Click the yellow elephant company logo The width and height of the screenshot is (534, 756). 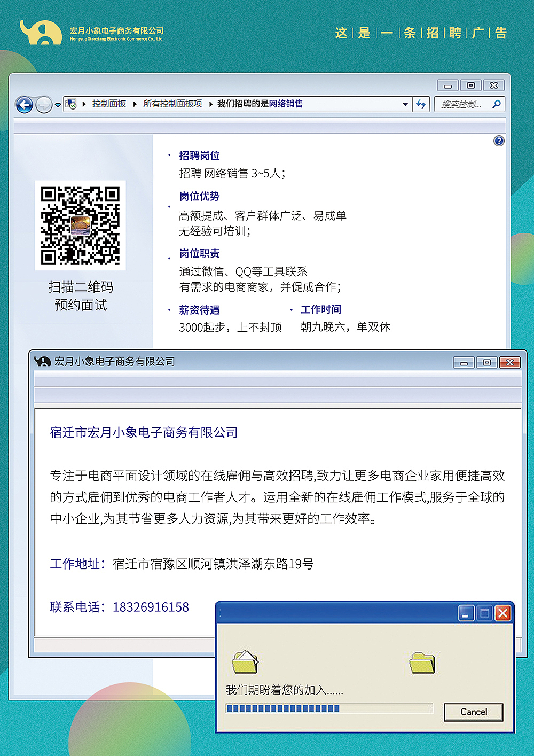click(41, 33)
